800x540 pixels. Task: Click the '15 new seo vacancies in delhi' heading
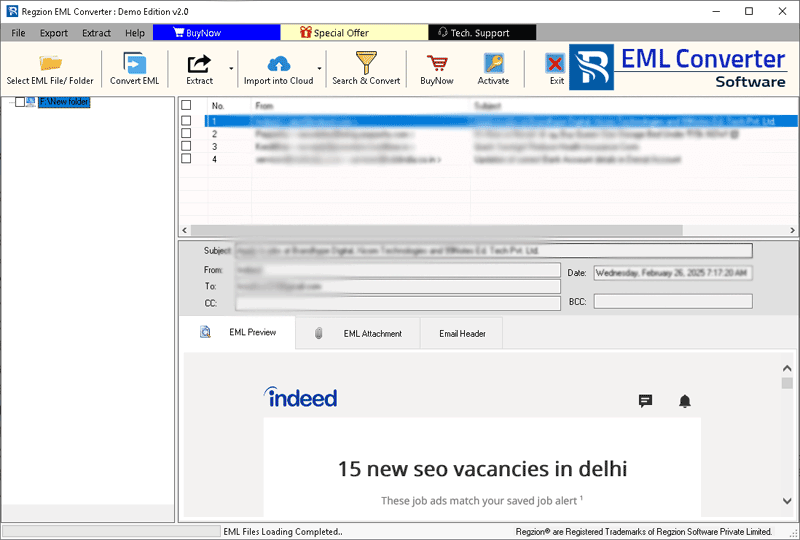point(482,469)
